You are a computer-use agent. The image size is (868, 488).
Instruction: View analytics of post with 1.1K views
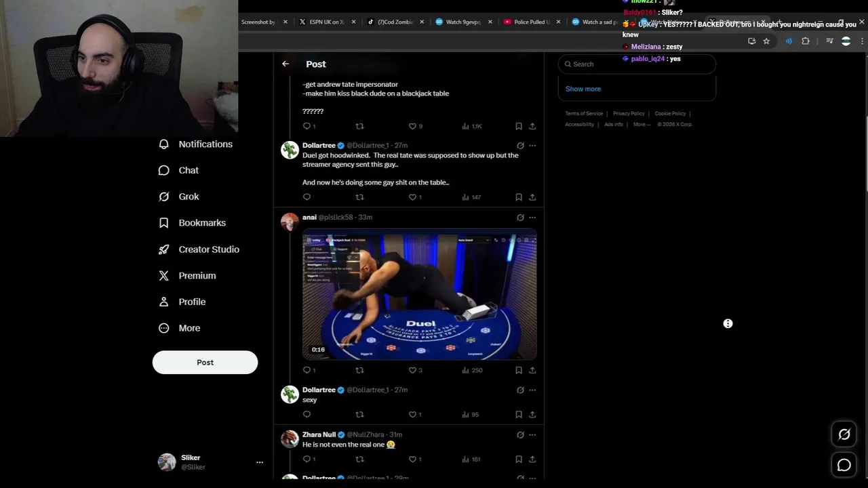pyautogui.click(x=471, y=126)
